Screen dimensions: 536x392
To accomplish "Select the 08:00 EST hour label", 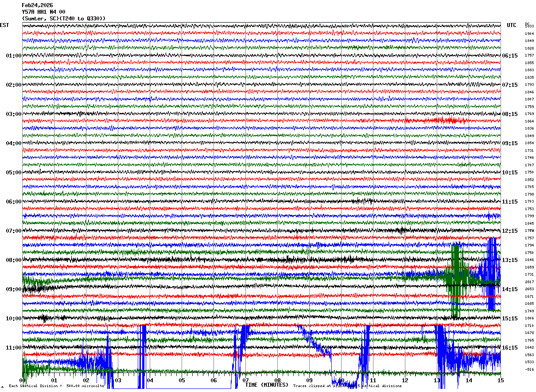I will coord(14,260).
